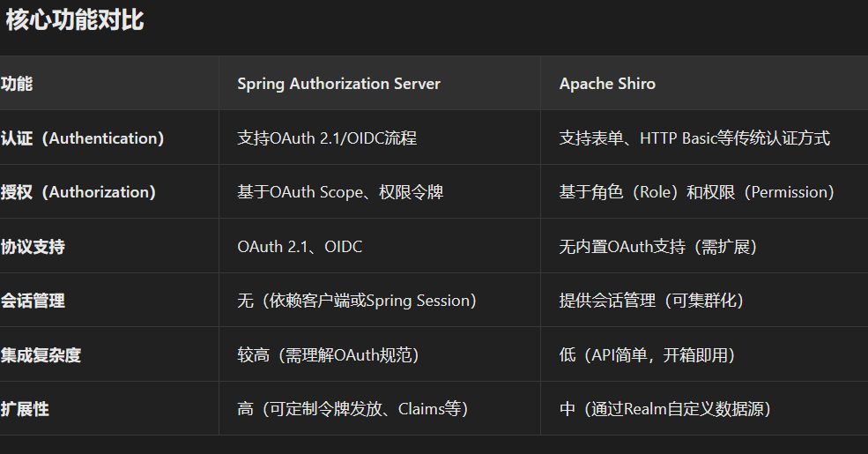Select the 集成复杂度 row label
The image size is (868, 454).
(x=41, y=355)
